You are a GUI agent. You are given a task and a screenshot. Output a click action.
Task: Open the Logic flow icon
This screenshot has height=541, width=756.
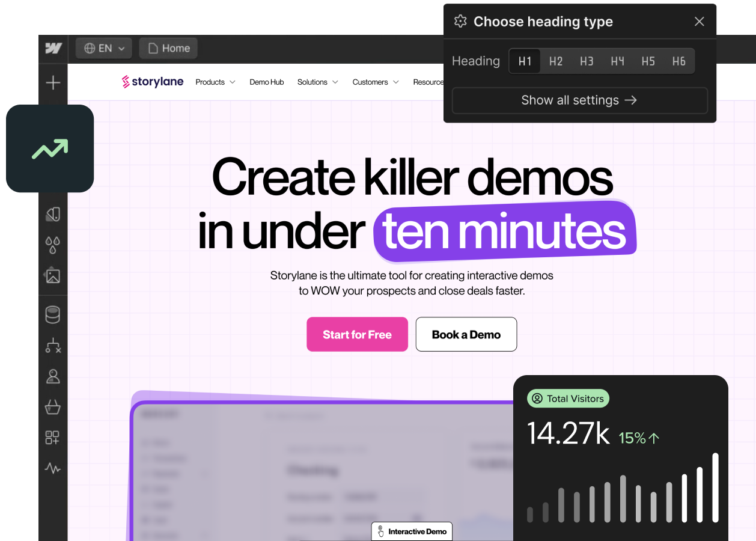click(53, 345)
